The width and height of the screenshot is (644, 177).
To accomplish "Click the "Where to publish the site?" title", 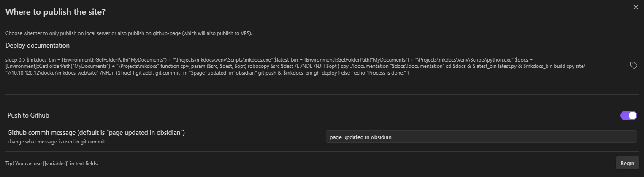I will (x=55, y=12).
